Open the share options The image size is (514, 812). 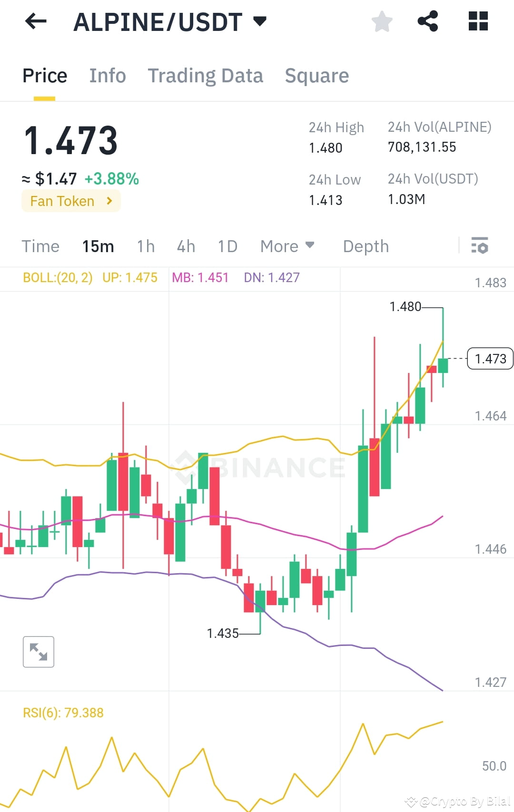coord(427,21)
